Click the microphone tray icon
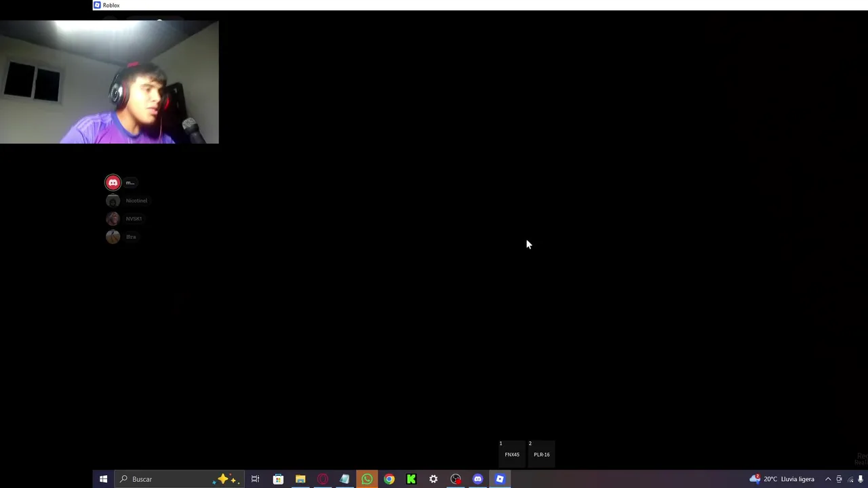 861,479
